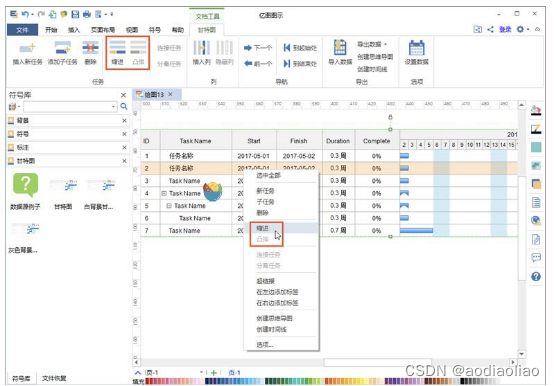
Task: Click the search magnifier in symbol library
Action: tap(124, 106)
